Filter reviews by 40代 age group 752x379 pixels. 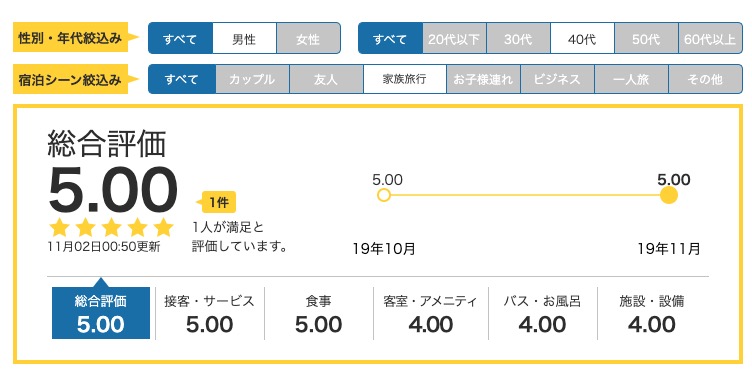tap(582, 38)
